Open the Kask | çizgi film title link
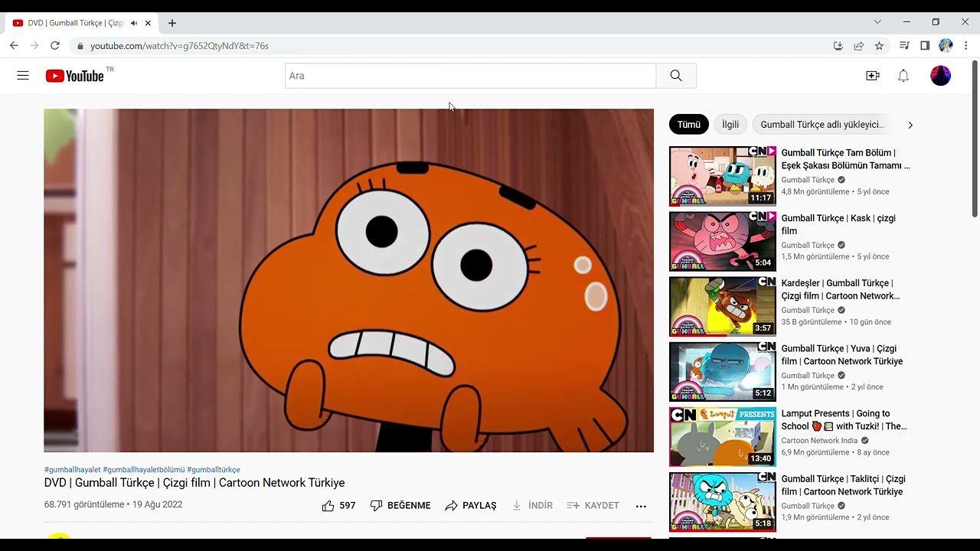 [x=838, y=224]
